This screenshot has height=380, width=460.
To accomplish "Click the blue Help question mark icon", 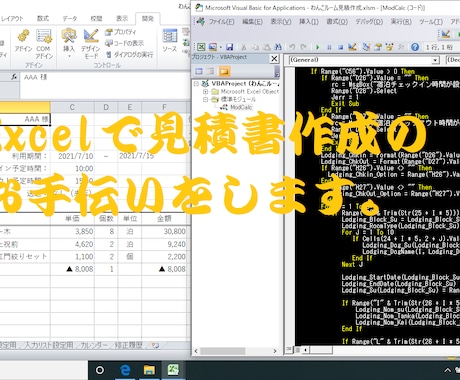I will 415,47.
